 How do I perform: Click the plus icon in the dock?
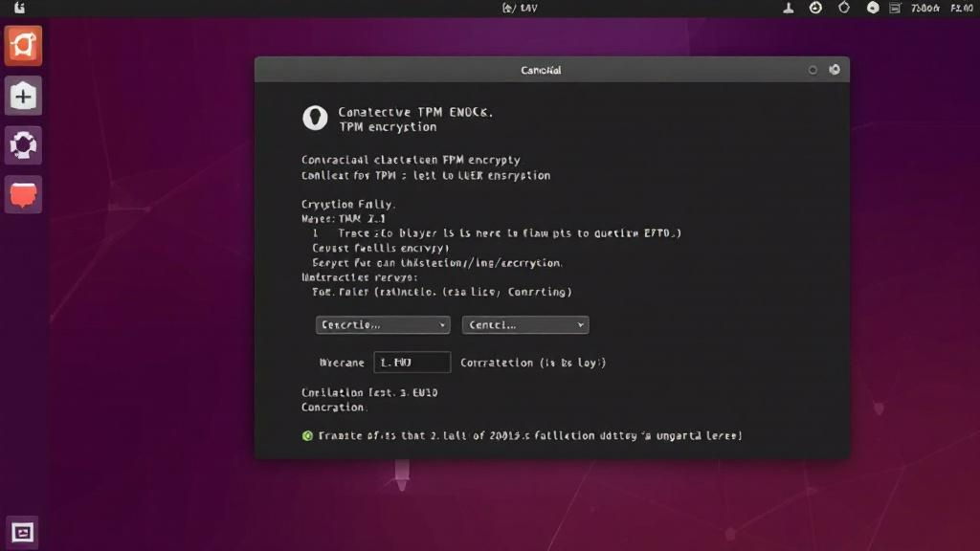pos(23,96)
